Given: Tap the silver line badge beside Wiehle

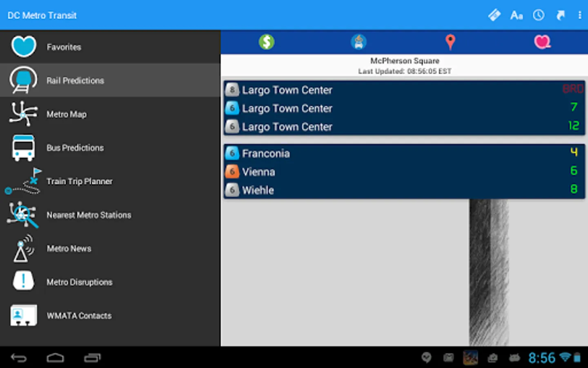Looking at the screenshot, I should pyautogui.click(x=232, y=190).
